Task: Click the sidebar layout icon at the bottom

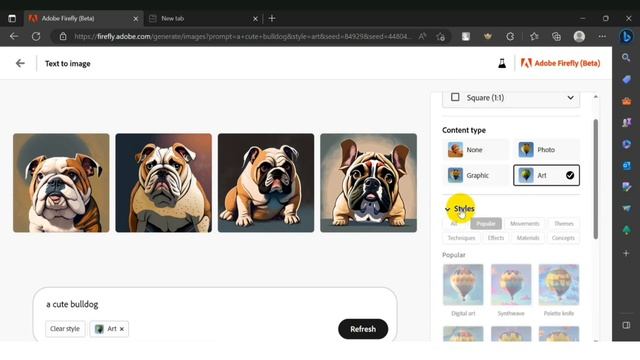Action: [x=626, y=325]
